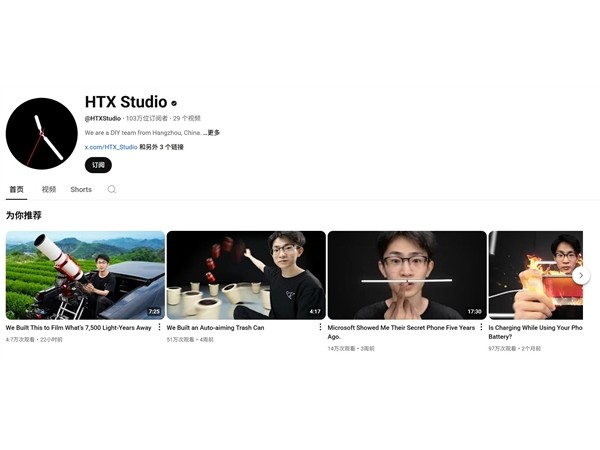This screenshot has width=600, height=450.
Task: Select the 首页 tab
Action: [x=16, y=189]
